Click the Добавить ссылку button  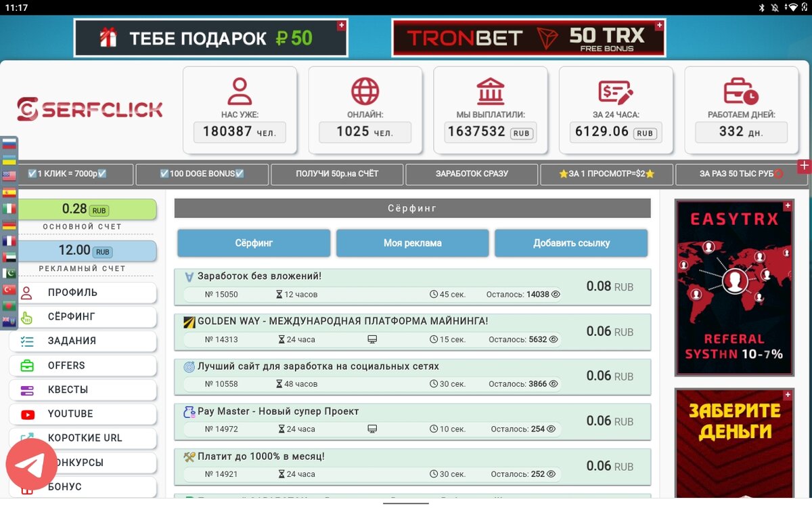(571, 242)
